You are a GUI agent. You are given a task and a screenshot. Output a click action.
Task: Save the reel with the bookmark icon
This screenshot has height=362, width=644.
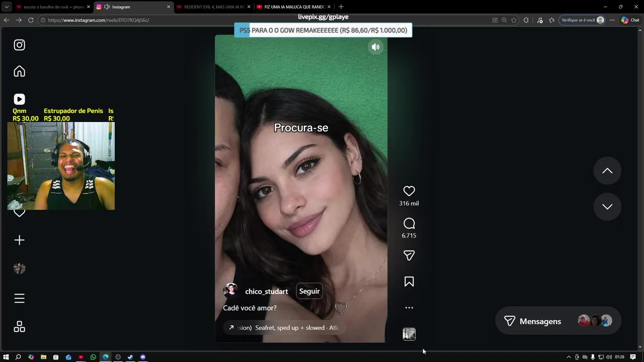(x=409, y=282)
